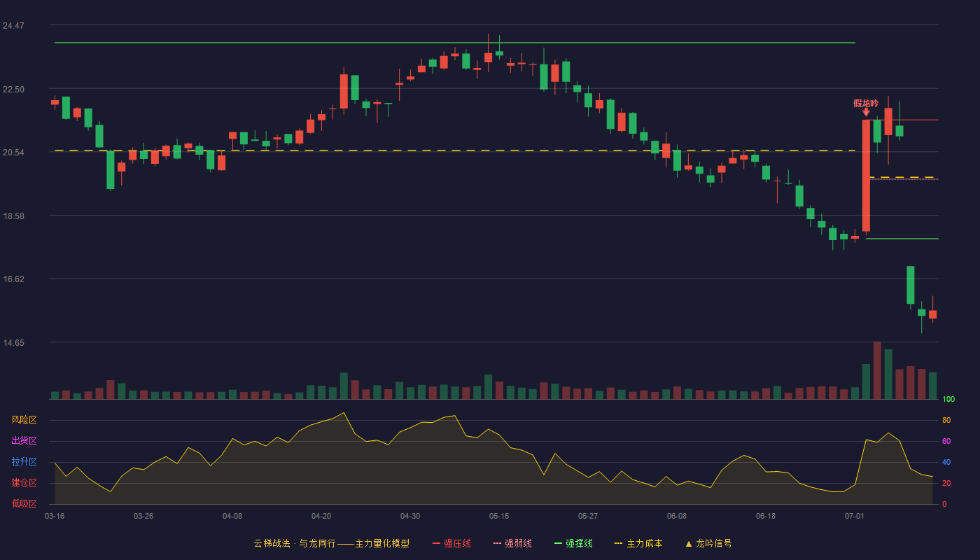
Task: Click the 16.62 price axis label
Action: pos(13,279)
